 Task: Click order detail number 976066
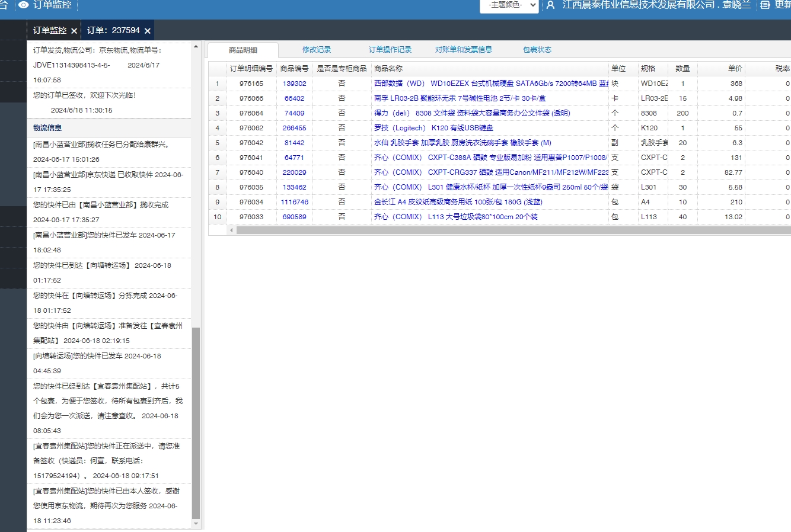click(251, 98)
